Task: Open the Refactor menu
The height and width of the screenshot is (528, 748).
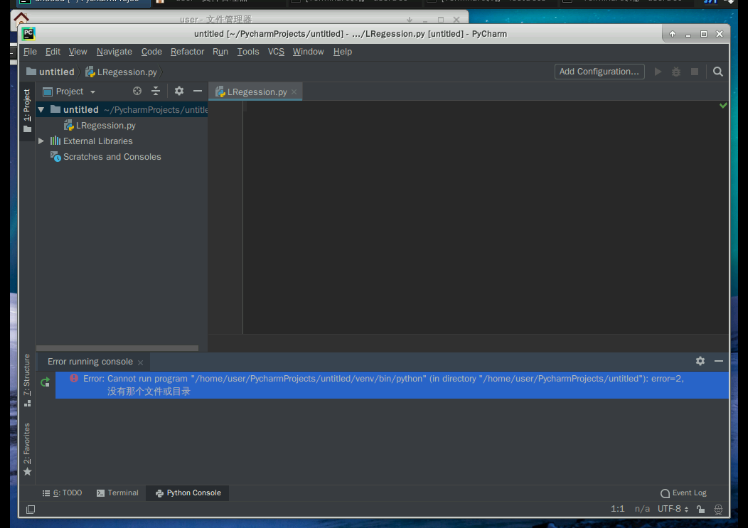Action: coord(187,52)
